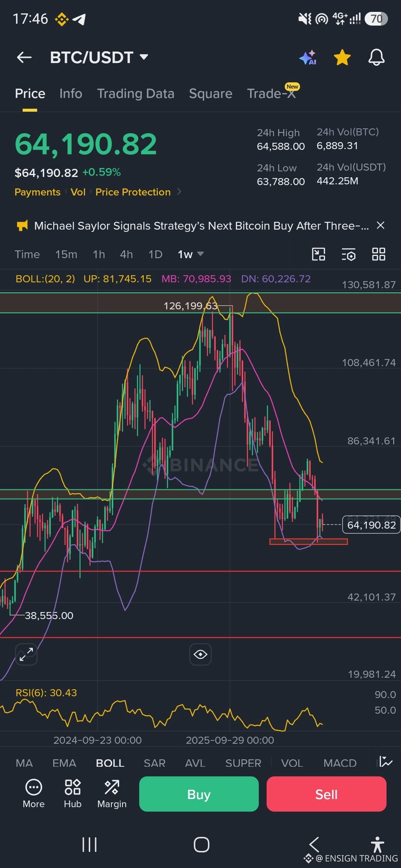Tap the red Sell button

coord(326,794)
